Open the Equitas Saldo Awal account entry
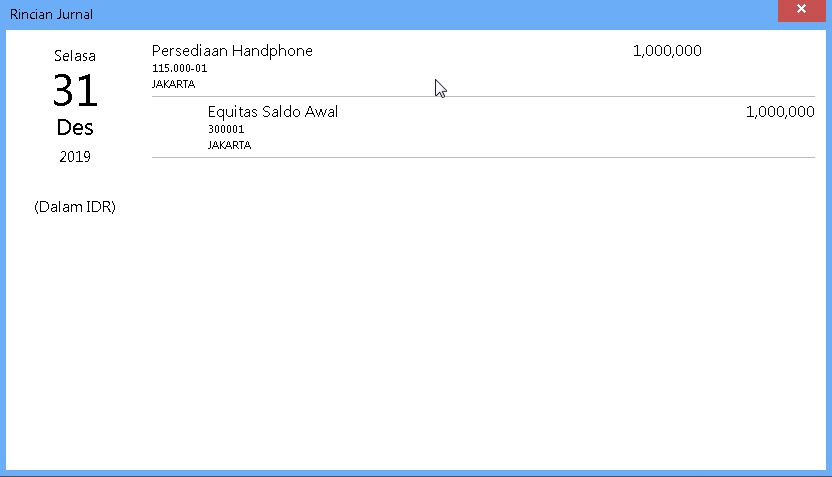Image resolution: width=832 pixels, height=477 pixels. (273, 112)
